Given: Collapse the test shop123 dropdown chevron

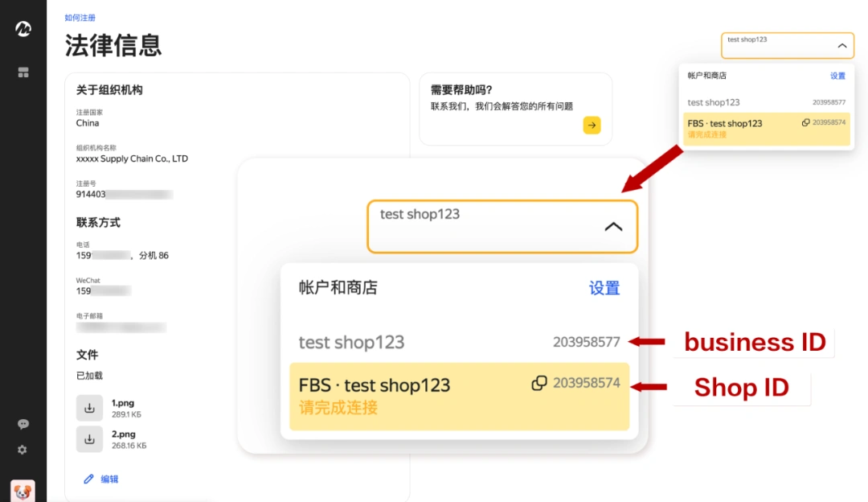Looking at the screenshot, I should click(614, 227).
